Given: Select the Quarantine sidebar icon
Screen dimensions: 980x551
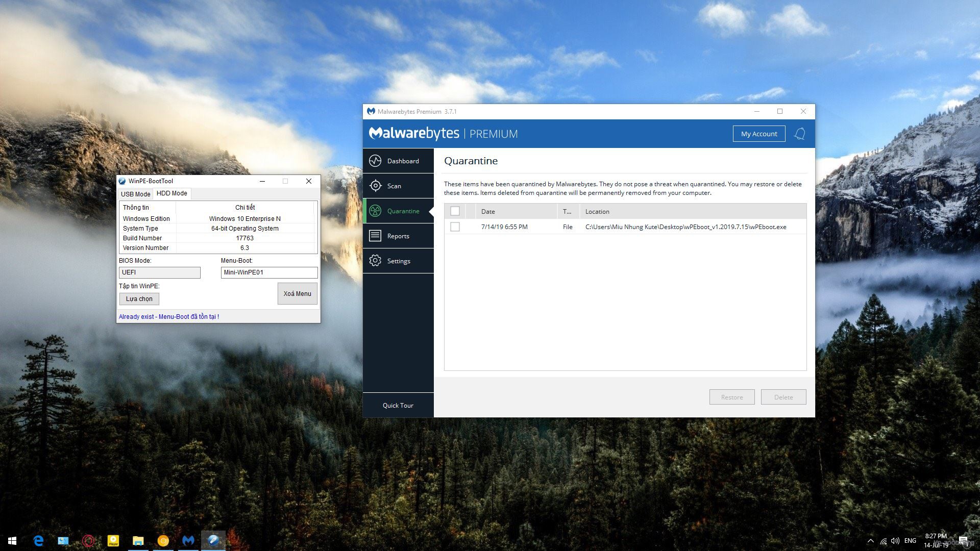Looking at the screenshot, I should click(x=375, y=211).
